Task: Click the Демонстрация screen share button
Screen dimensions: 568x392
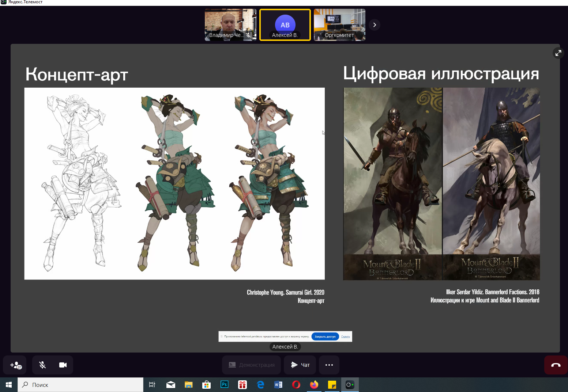Action: tap(251, 365)
